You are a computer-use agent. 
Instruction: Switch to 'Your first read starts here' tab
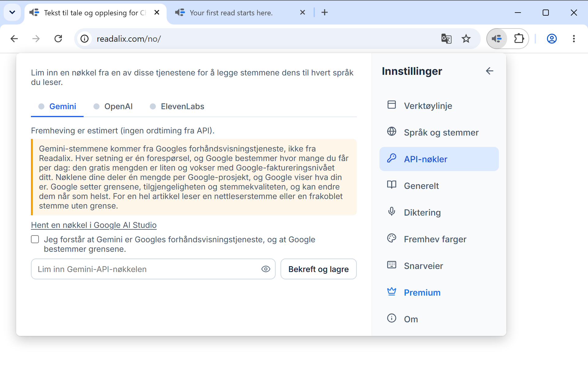(x=231, y=13)
